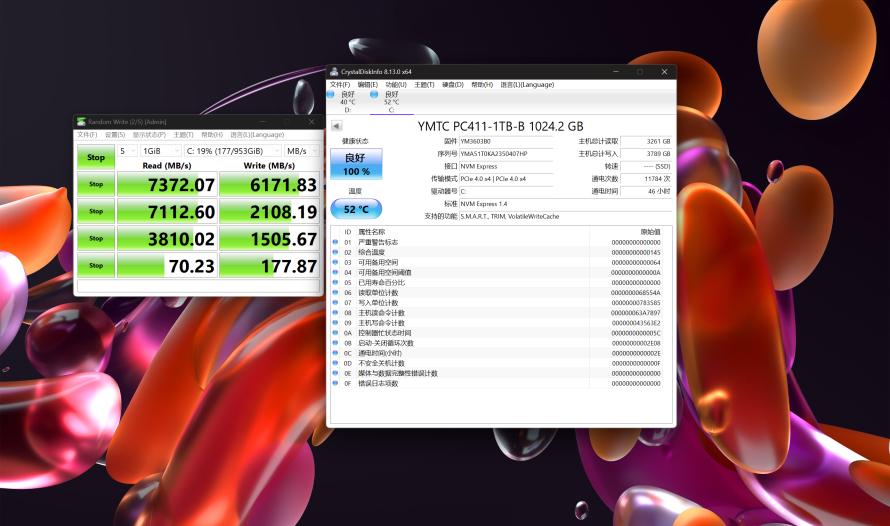Click the status dot of attribute 0C 通电时间
890x526 pixels.
335,353
